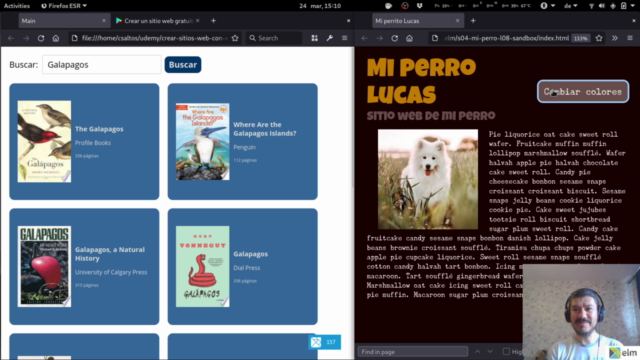Open a new tab in the left window
640x360 pixels.
[213, 20]
